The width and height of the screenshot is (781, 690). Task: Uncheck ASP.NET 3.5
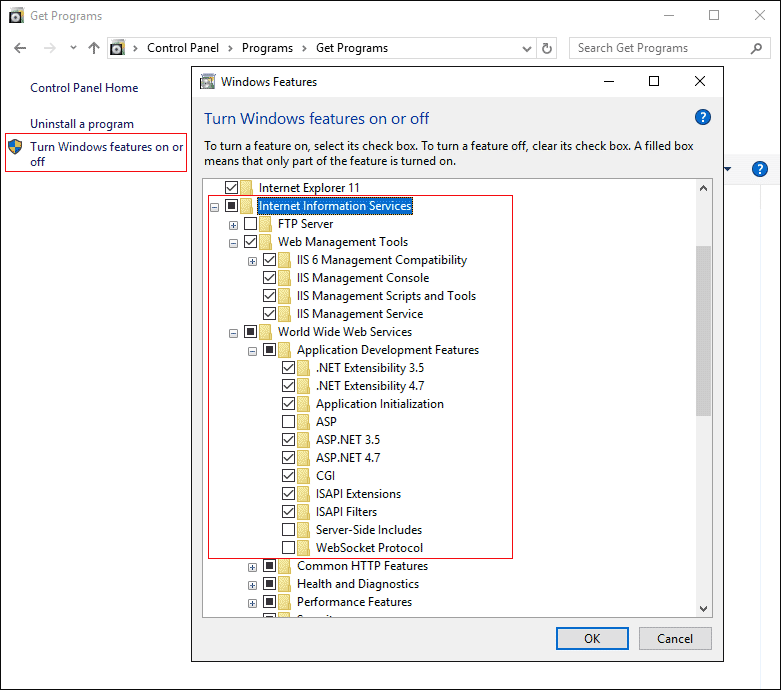[x=288, y=439]
